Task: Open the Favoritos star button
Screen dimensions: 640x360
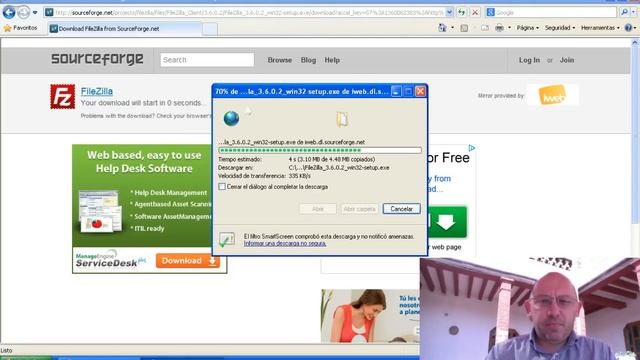Action: point(20,28)
